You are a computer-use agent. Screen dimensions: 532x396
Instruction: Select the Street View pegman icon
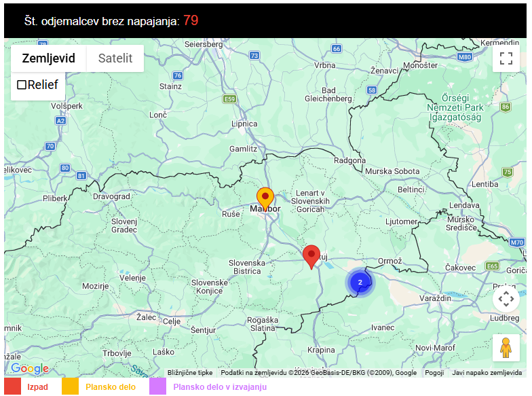pos(506,347)
